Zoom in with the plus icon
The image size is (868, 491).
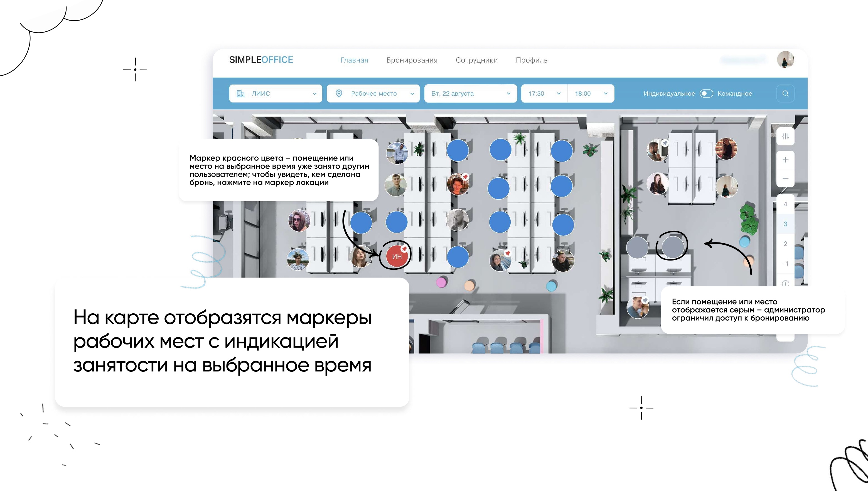tap(785, 160)
